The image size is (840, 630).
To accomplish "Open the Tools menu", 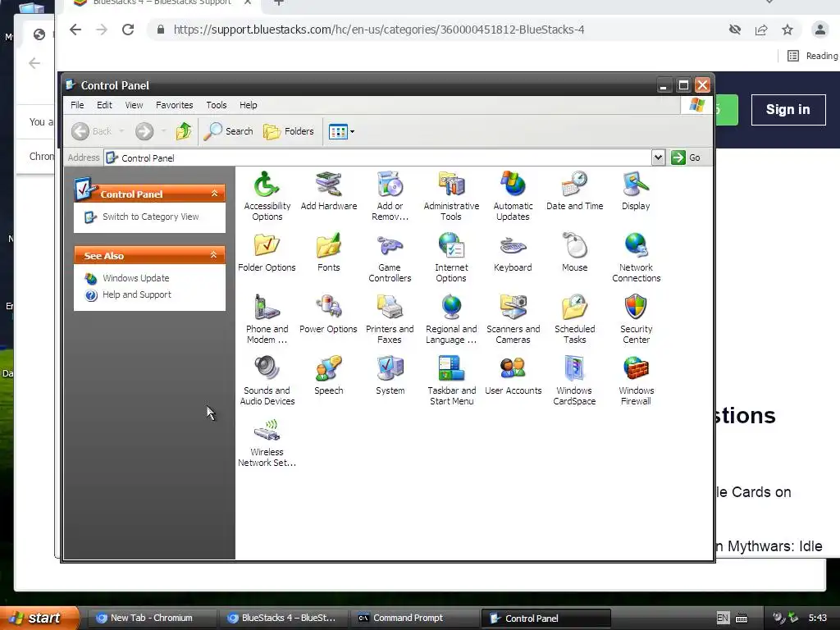I will click(217, 105).
